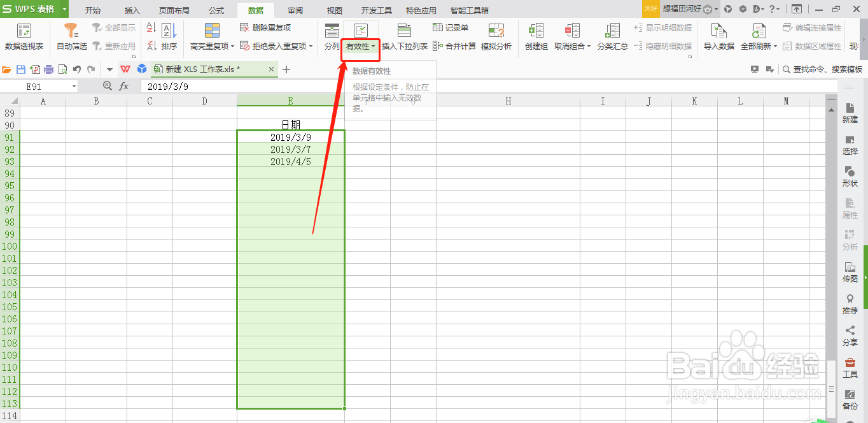Click 删除重复项 remove duplicates
This screenshot has width=868, height=423.
click(x=265, y=28)
